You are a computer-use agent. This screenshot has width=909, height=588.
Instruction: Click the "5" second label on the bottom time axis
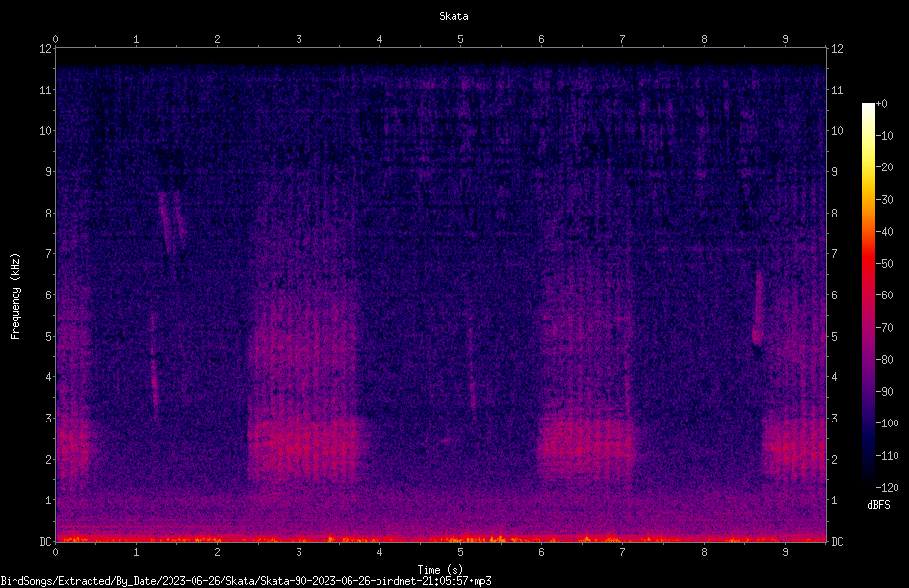pos(460,552)
